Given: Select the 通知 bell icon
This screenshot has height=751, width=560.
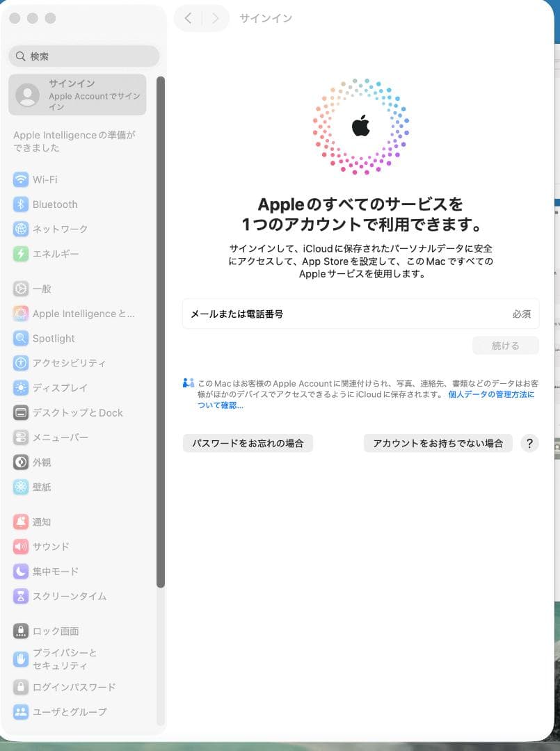Looking at the screenshot, I should 21,522.
